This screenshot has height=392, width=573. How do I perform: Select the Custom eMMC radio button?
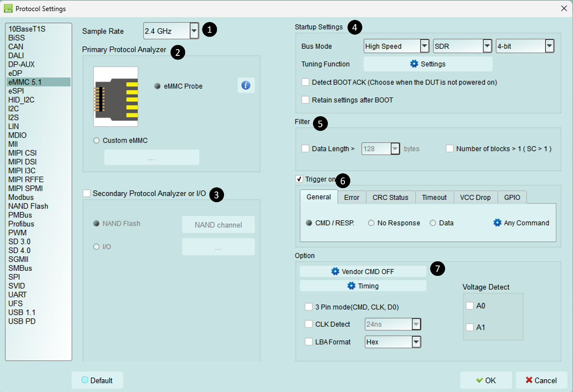[x=96, y=141]
